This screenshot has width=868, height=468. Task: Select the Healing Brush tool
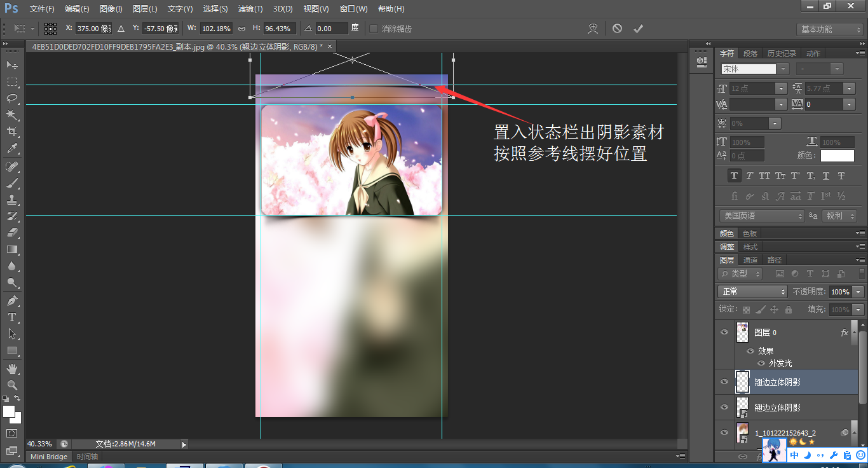click(12, 167)
